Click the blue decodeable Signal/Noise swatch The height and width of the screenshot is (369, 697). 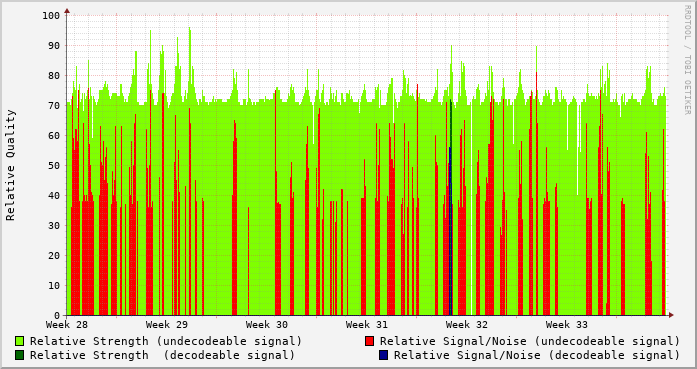384,355
